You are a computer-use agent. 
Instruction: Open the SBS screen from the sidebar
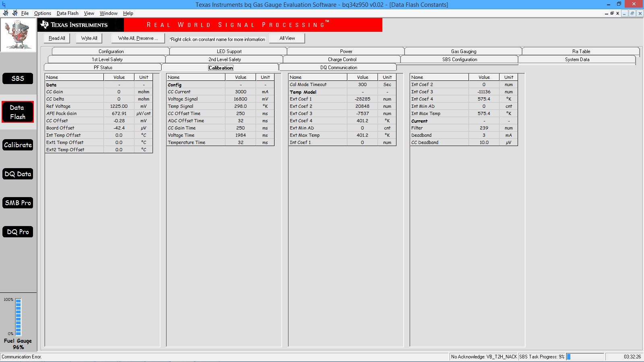18,78
